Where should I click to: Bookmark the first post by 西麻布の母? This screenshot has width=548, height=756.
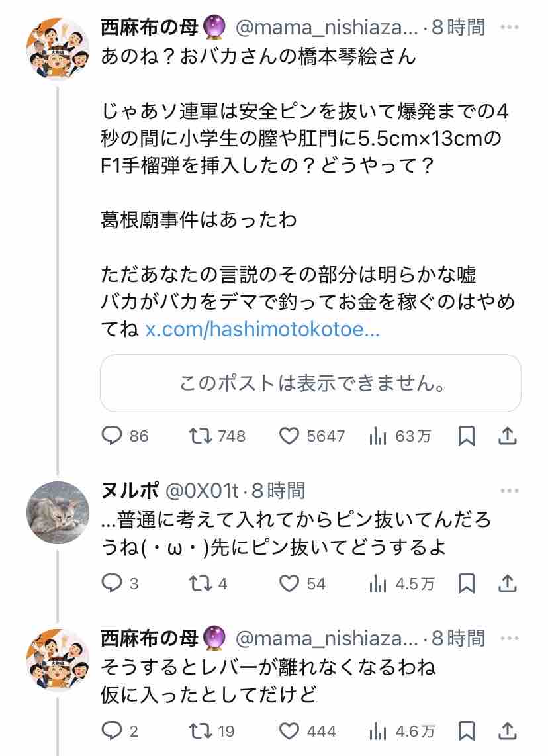point(467,436)
